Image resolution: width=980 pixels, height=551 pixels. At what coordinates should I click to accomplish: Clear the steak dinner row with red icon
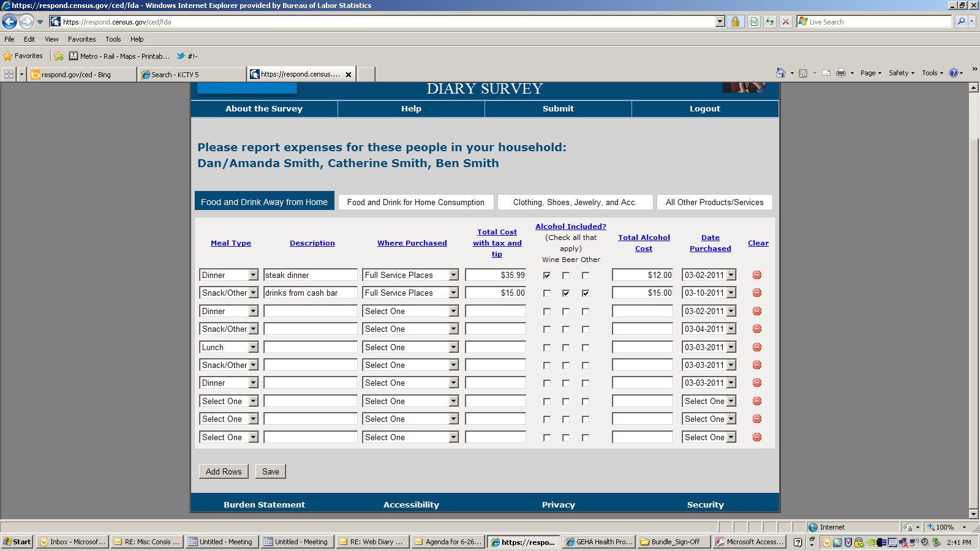pos(757,275)
